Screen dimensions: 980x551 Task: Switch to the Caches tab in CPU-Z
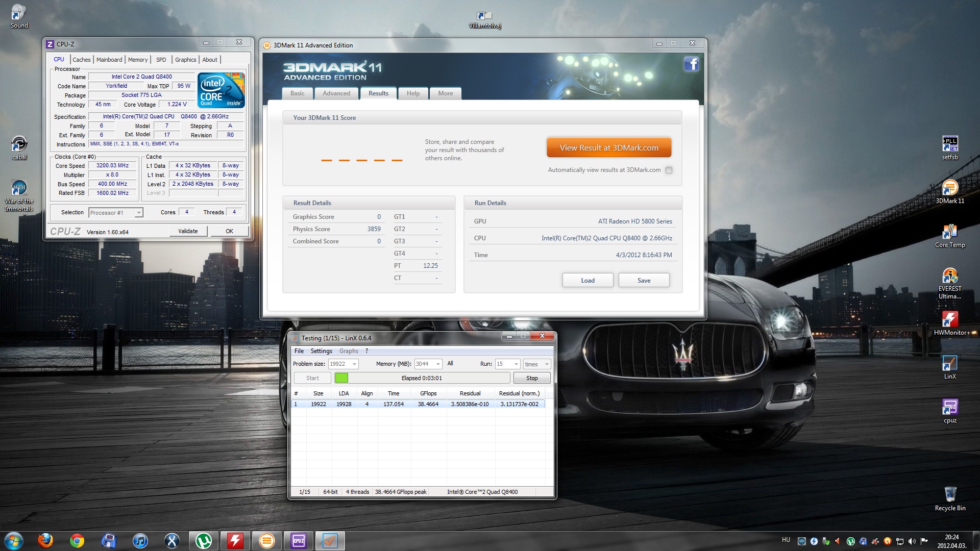pyautogui.click(x=81, y=60)
